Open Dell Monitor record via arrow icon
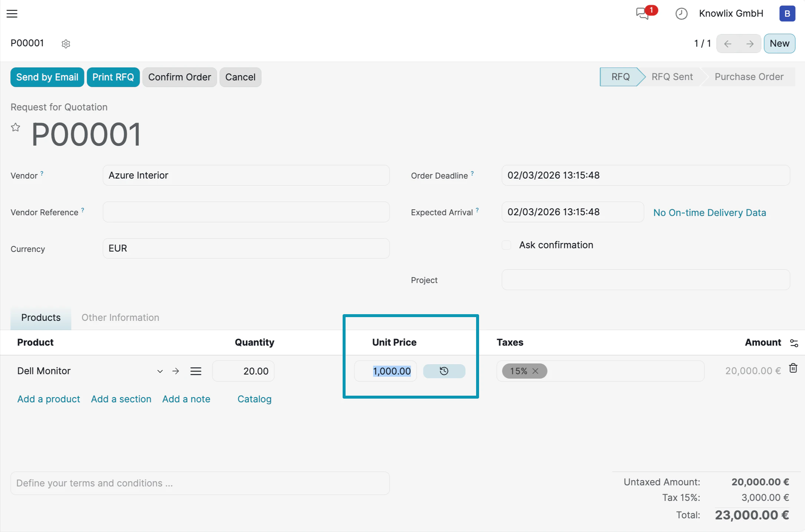 tap(176, 371)
